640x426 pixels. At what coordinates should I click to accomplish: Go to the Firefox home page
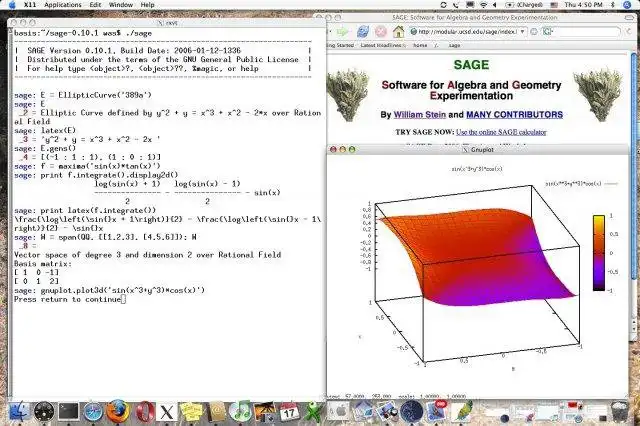tap(398, 31)
